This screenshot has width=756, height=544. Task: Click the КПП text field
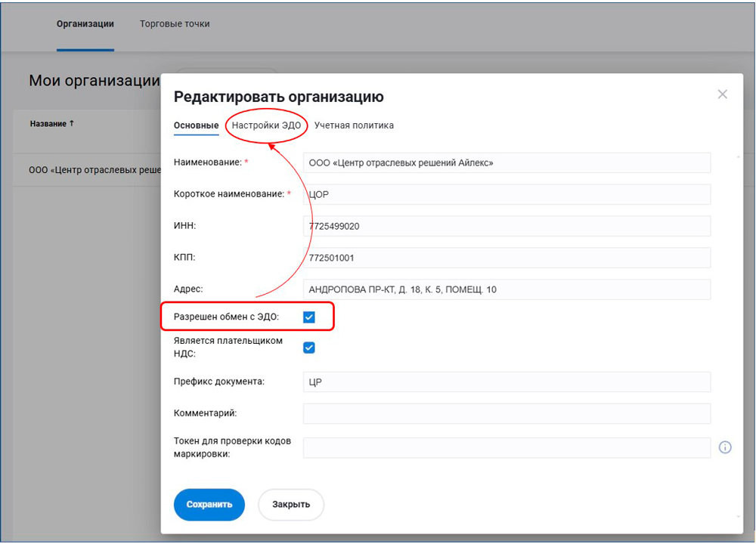click(x=507, y=258)
